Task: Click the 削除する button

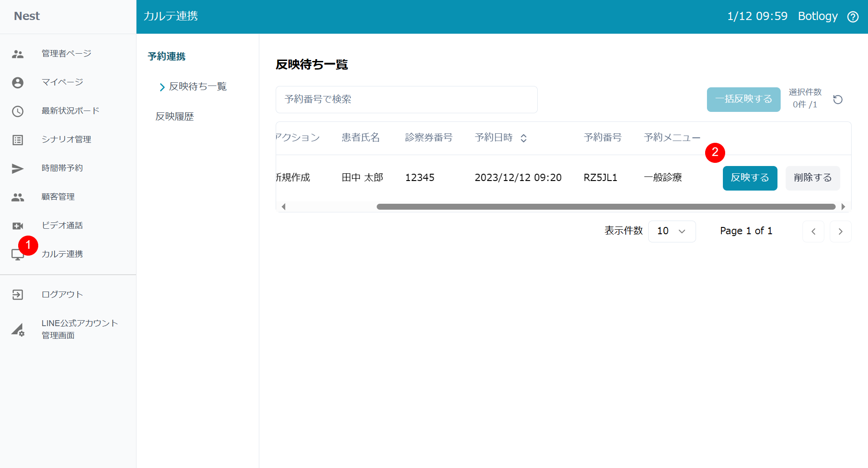Action: point(812,178)
